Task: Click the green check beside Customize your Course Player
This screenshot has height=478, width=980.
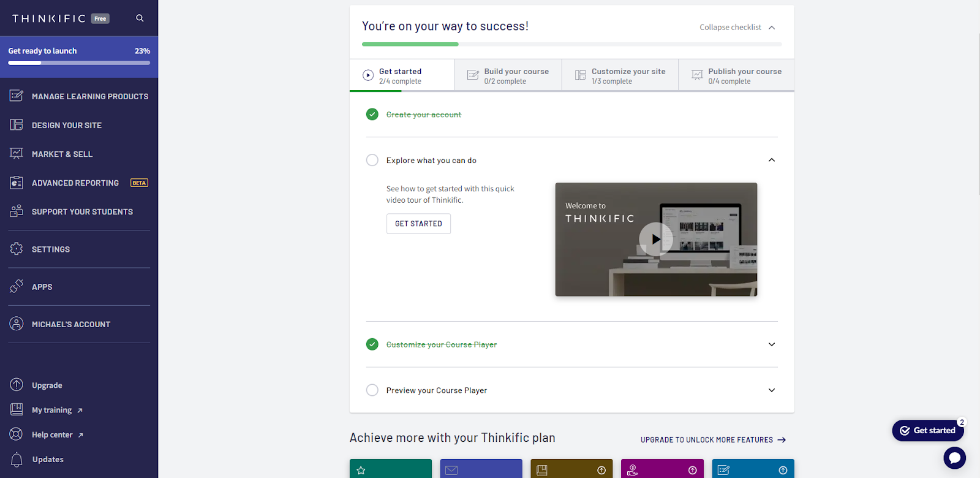Action: (x=372, y=344)
